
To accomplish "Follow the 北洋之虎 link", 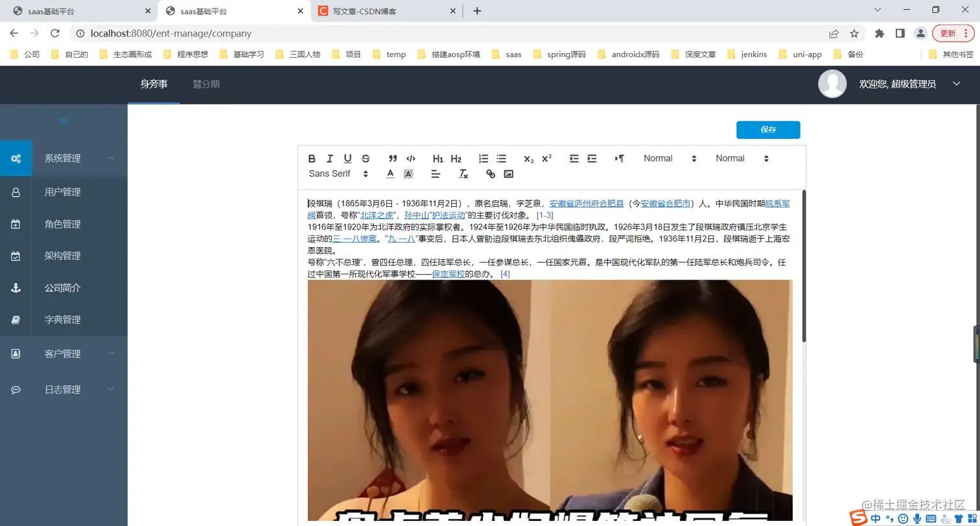I will click(x=378, y=215).
